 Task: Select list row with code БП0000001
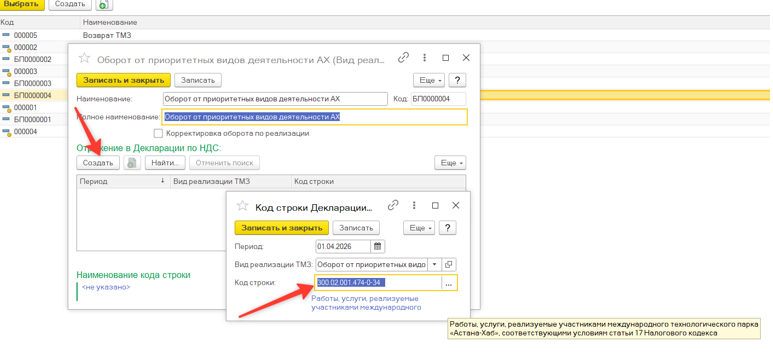click(x=34, y=119)
